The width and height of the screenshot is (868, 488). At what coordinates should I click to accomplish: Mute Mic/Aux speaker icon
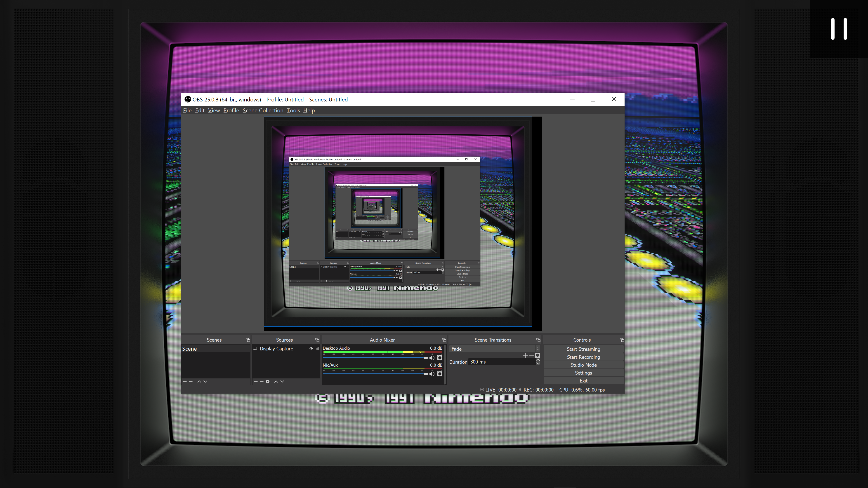(x=432, y=374)
